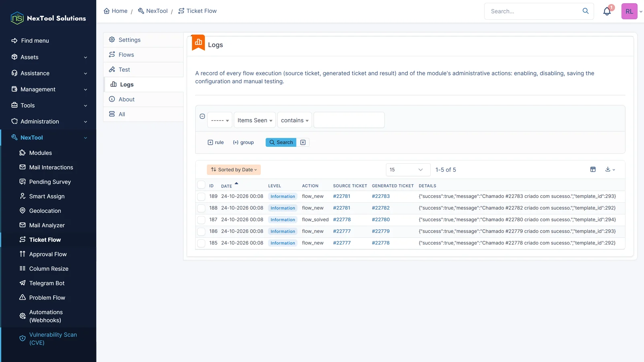Open the RL user avatar menu
Viewport: 644px width, 362px height.
(630, 11)
